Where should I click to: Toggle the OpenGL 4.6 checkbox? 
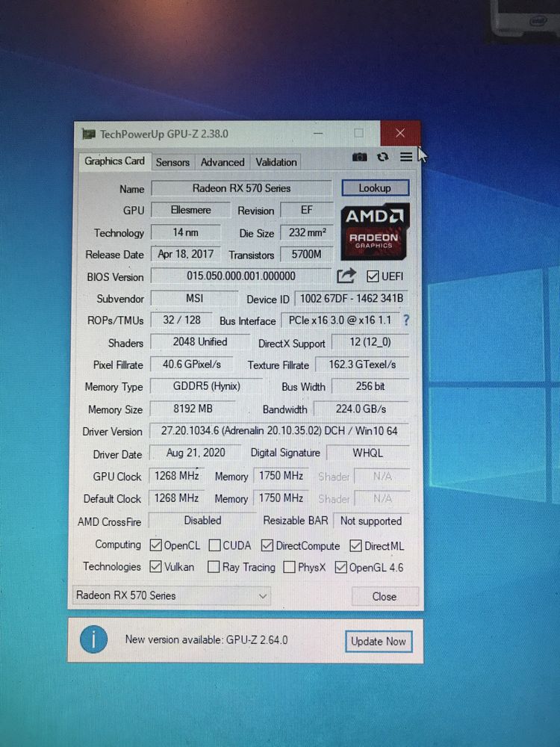pos(340,568)
